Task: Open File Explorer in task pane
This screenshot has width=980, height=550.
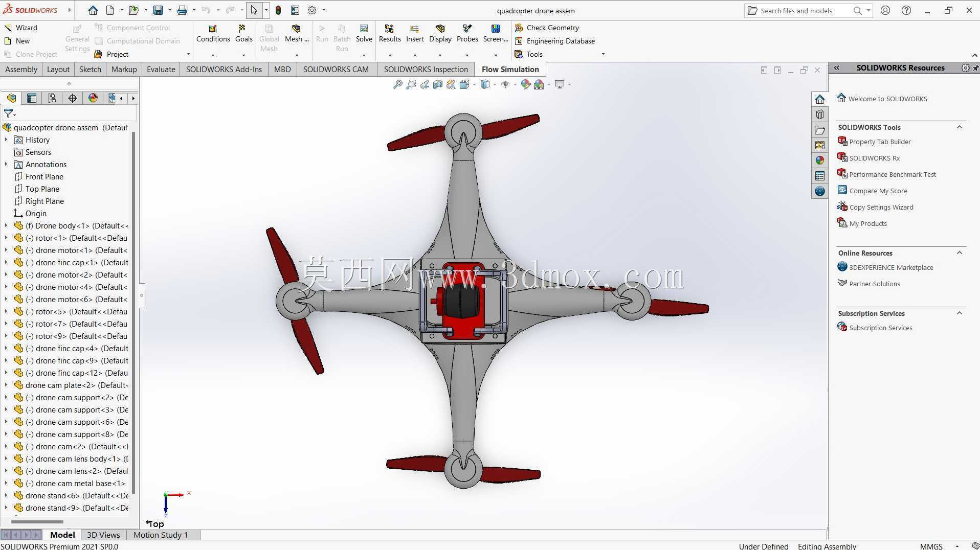Action: [820, 130]
